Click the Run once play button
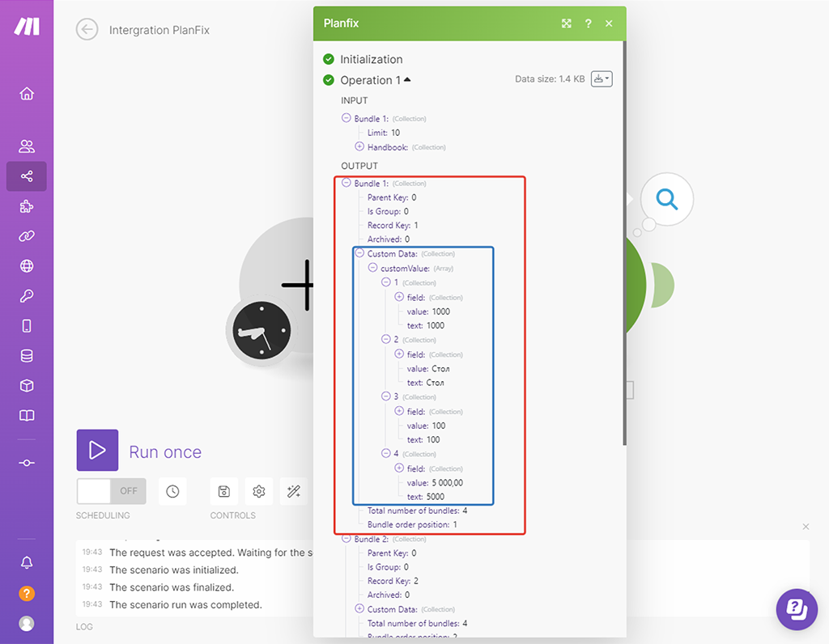The width and height of the screenshot is (829, 644). click(97, 450)
